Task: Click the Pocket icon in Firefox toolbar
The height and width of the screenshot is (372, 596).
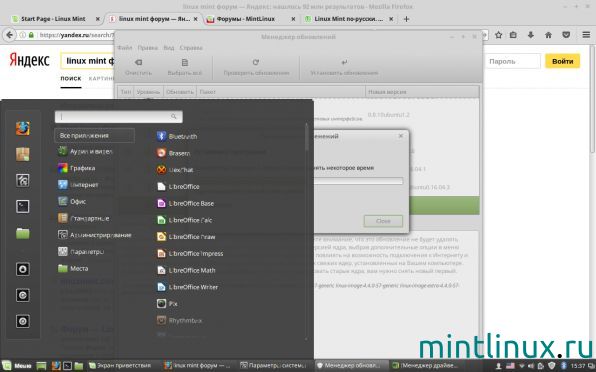Action: pos(566,35)
